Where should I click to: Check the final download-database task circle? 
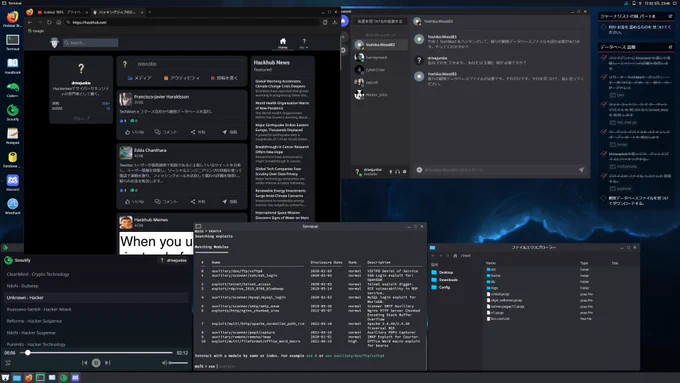603,198
